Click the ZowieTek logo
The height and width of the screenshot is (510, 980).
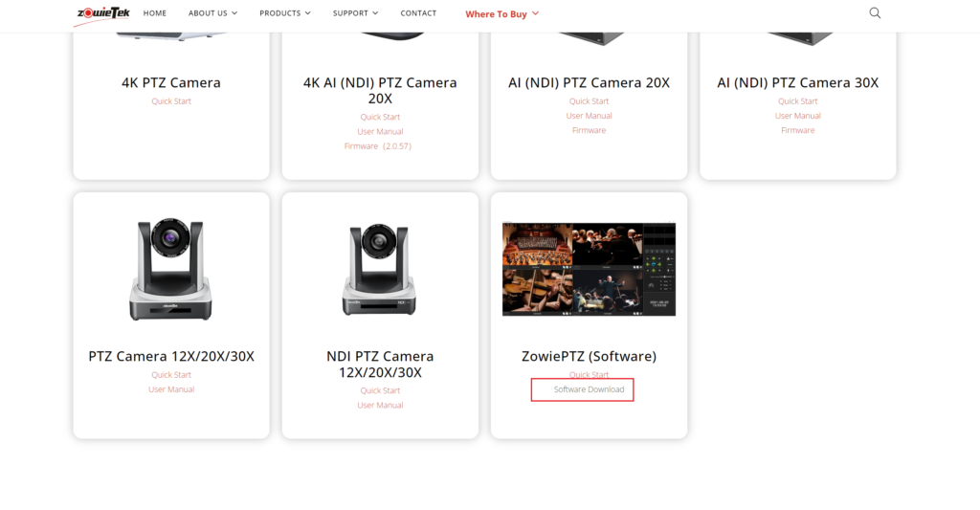102,13
